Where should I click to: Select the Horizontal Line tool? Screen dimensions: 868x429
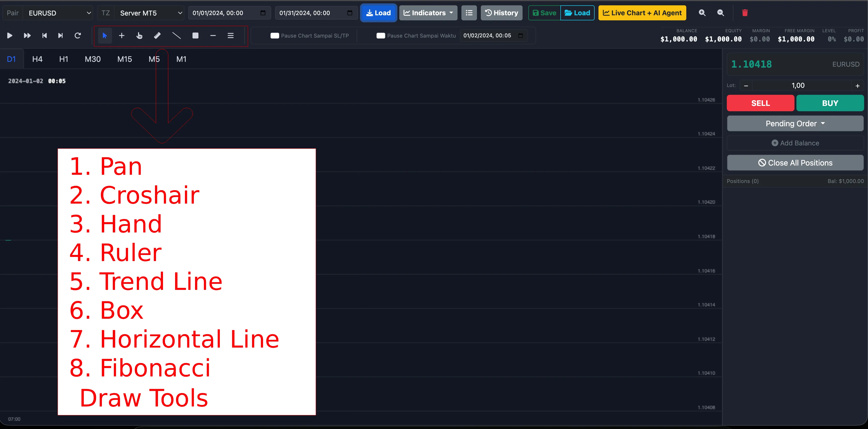(x=213, y=35)
